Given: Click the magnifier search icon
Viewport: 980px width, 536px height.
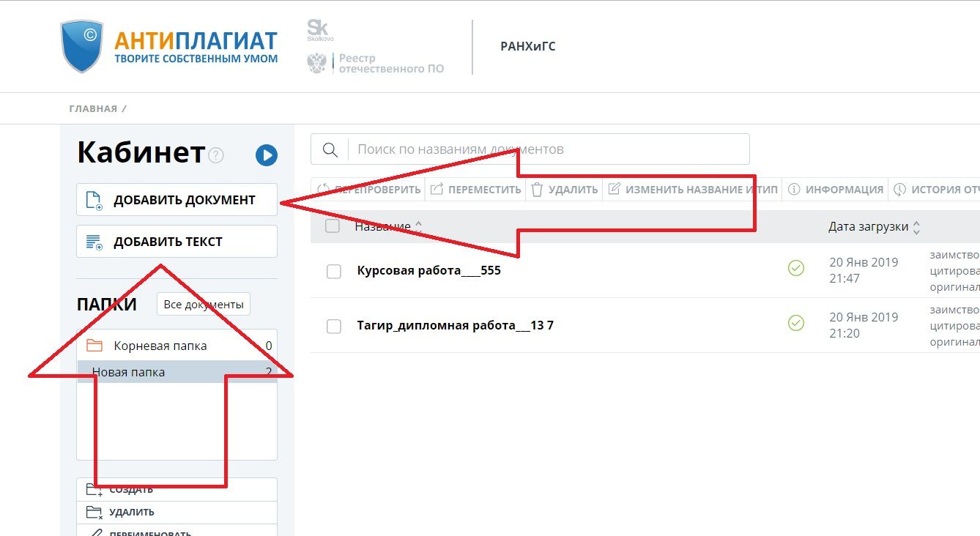Looking at the screenshot, I should click(330, 149).
